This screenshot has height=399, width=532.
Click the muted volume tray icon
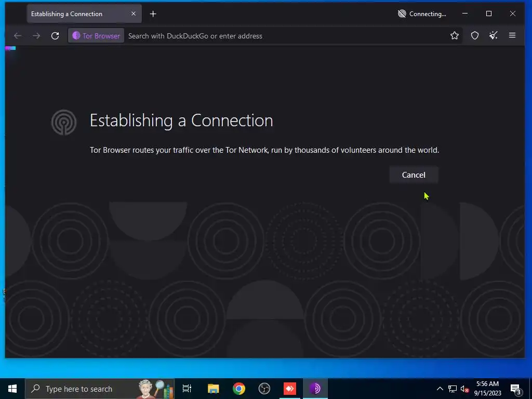464,389
